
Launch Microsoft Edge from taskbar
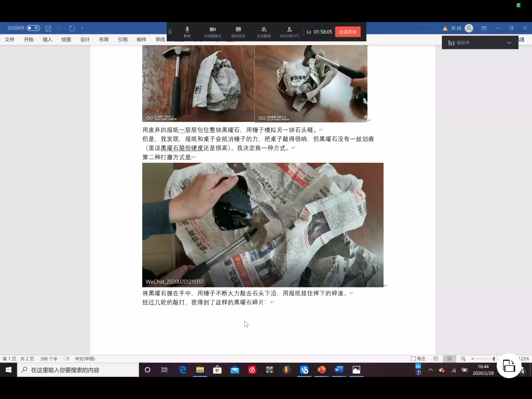[x=183, y=370]
